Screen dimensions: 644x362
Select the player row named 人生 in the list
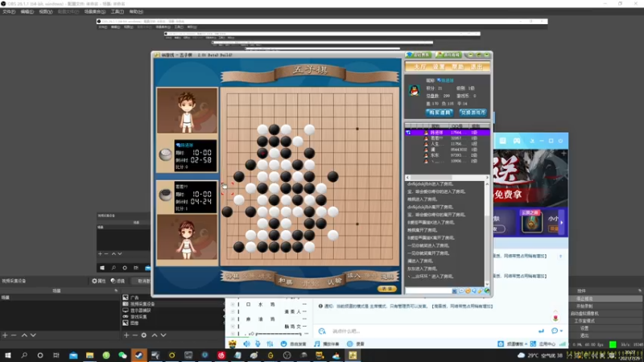[x=448, y=144]
